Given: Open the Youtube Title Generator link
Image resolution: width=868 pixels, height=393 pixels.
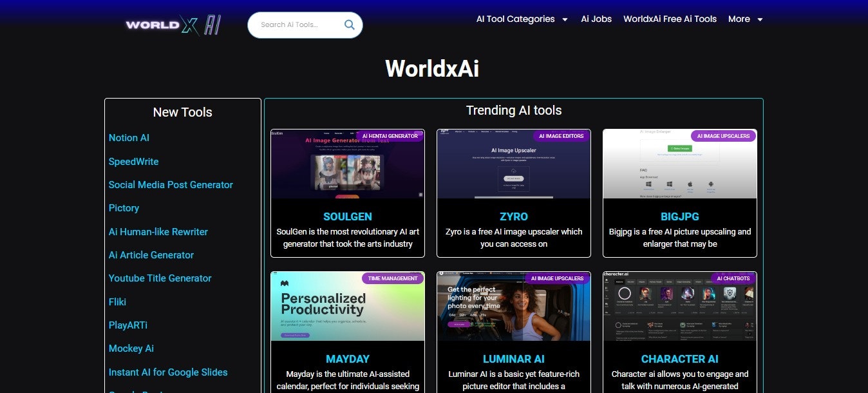Looking at the screenshot, I should (x=160, y=278).
